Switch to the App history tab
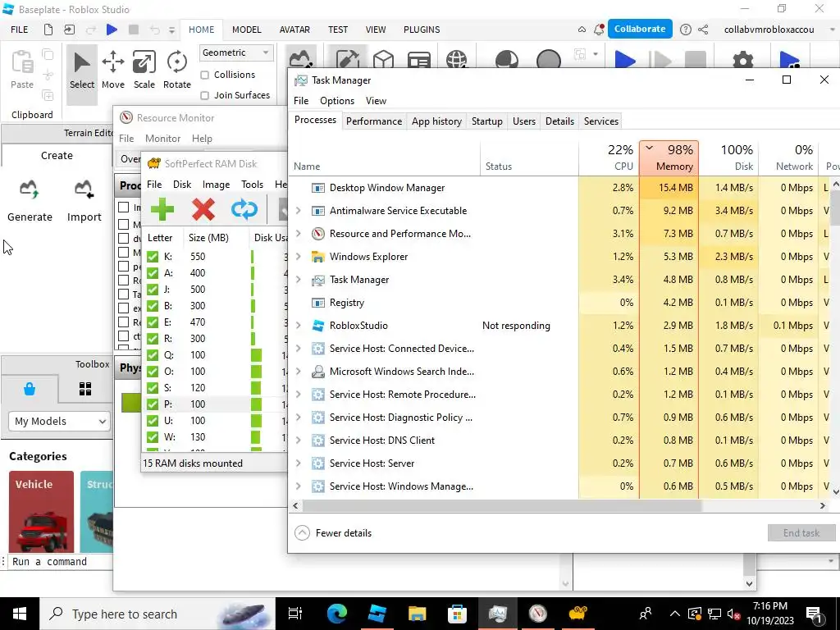The height and width of the screenshot is (630, 840). click(436, 121)
